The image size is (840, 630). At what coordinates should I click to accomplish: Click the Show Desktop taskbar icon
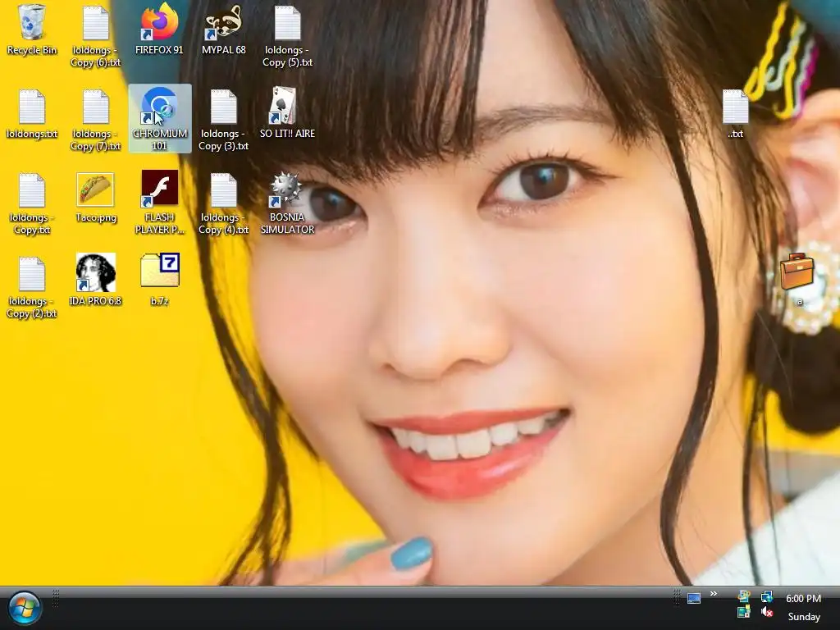tap(694, 598)
